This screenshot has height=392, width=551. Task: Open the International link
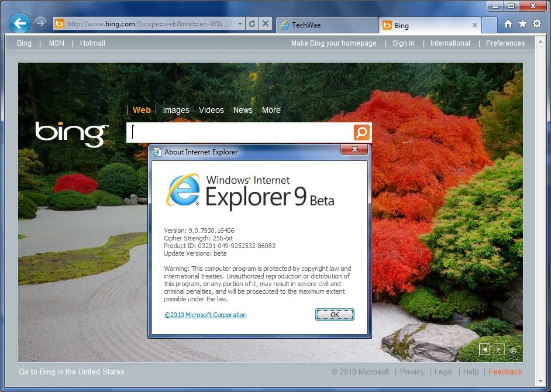(x=450, y=43)
